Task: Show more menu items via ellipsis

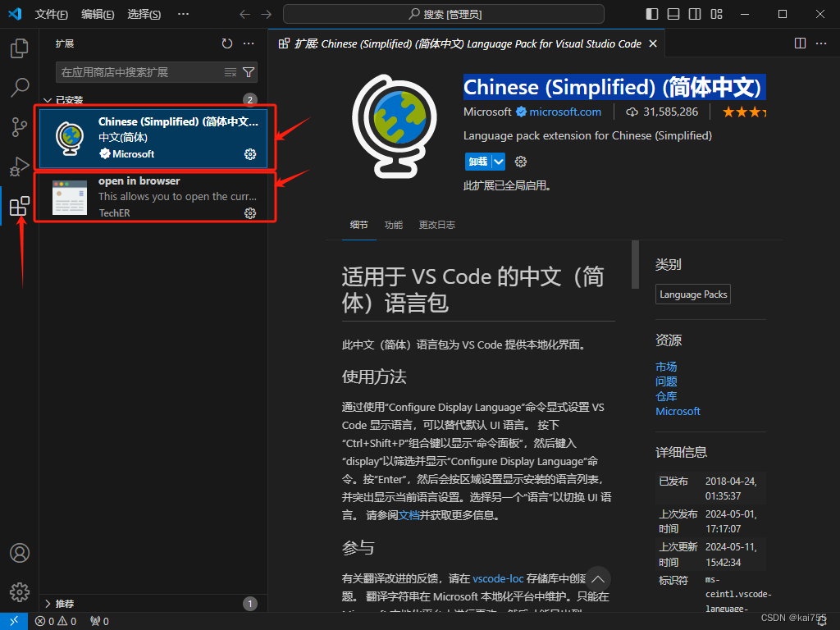Action: 183,14
